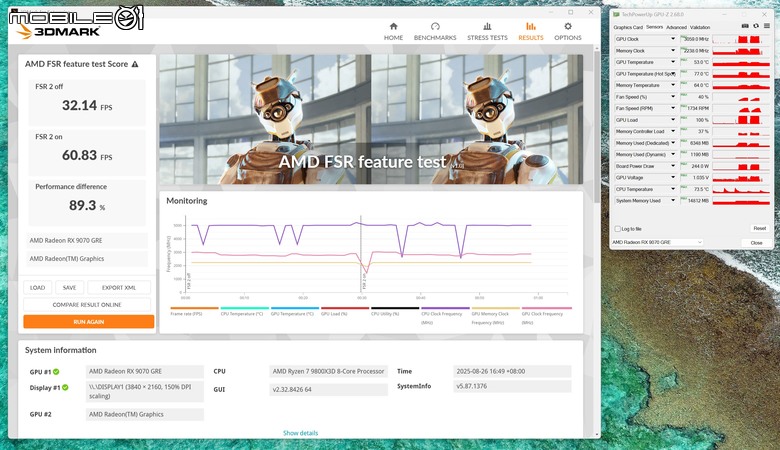This screenshot has width=780, height=450.
Task: Select the Sensors tab in GPU-Z
Action: point(654,27)
